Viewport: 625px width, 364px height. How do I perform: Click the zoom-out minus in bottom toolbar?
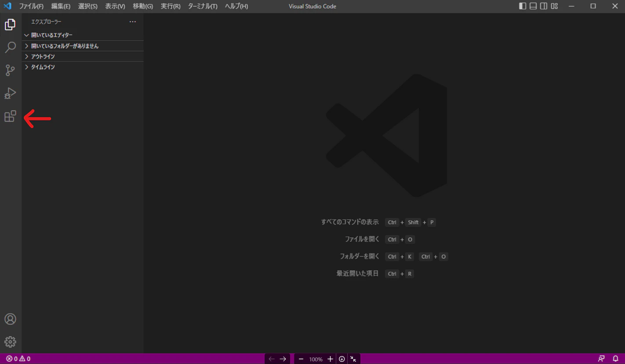[x=301, y=359]
